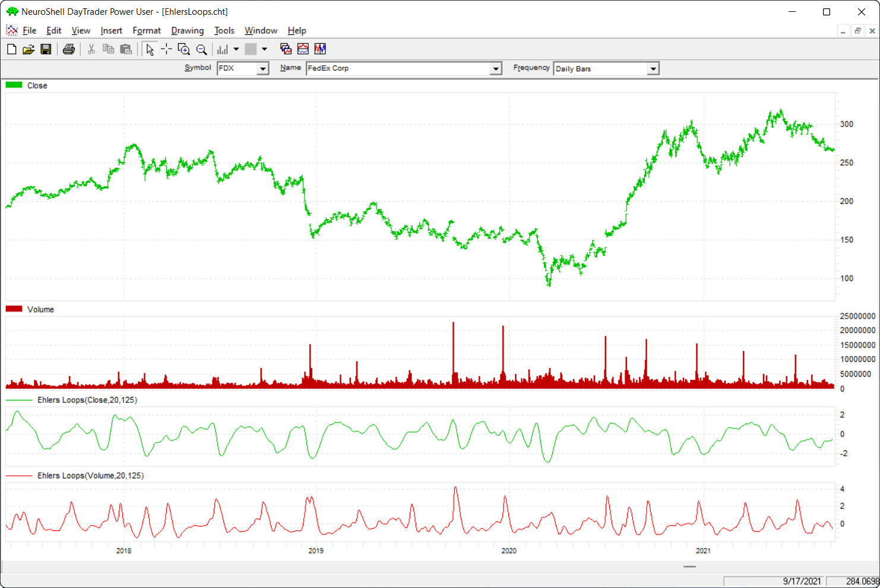
Task: Click the Cut scissors icon
Action: (91, 49)
